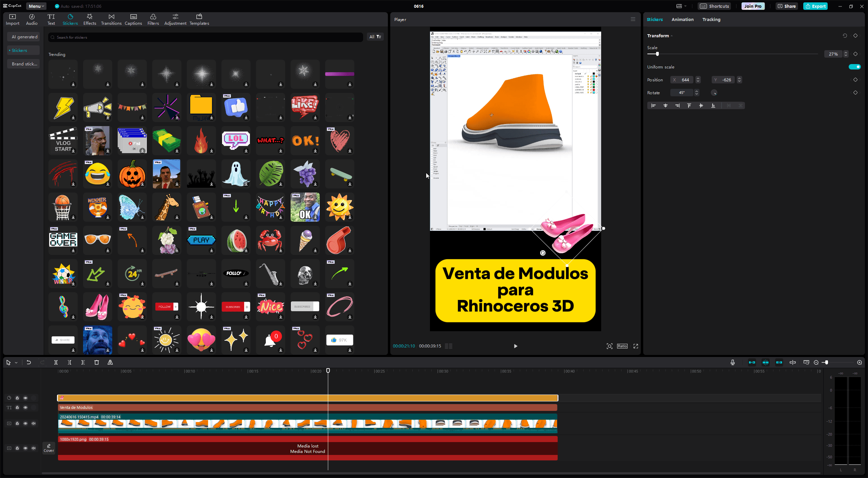Click the fullscreen player icon
The height and width of the screenshot is (478, 868).
[636, 346]
